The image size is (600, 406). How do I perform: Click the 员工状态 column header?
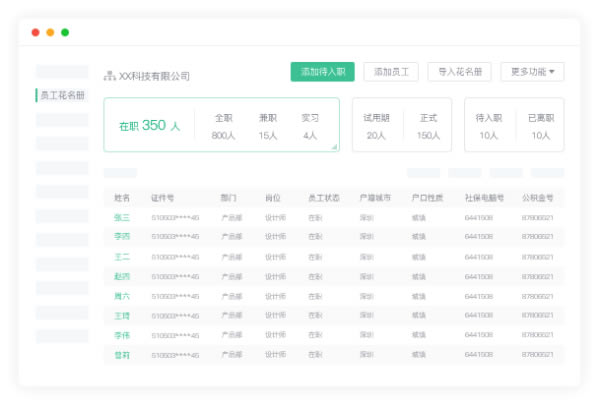coord(324,198)
